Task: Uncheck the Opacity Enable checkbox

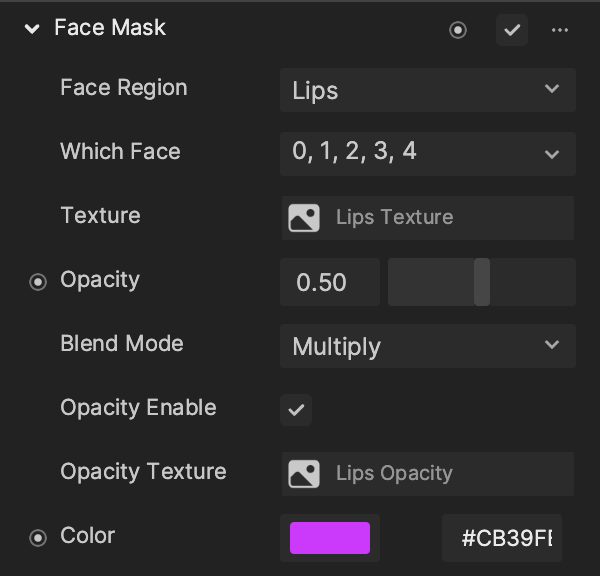Action: pyautogui.click(x=296, y=410)
